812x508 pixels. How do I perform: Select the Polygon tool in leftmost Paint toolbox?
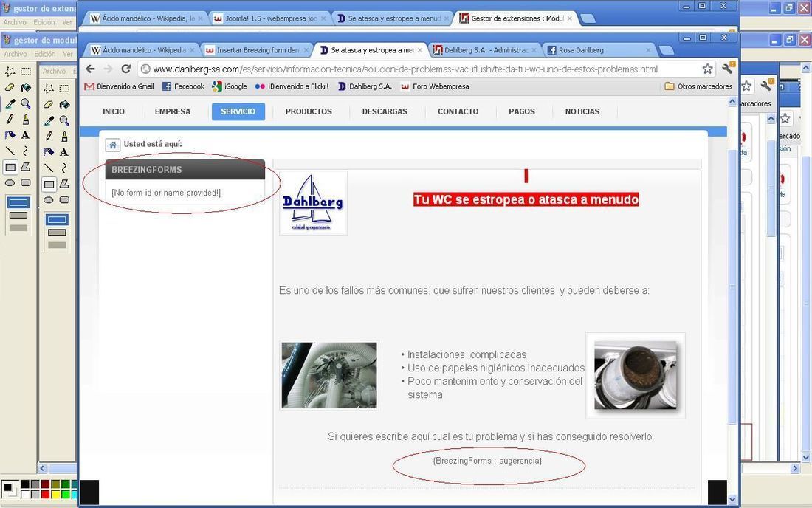25,167
